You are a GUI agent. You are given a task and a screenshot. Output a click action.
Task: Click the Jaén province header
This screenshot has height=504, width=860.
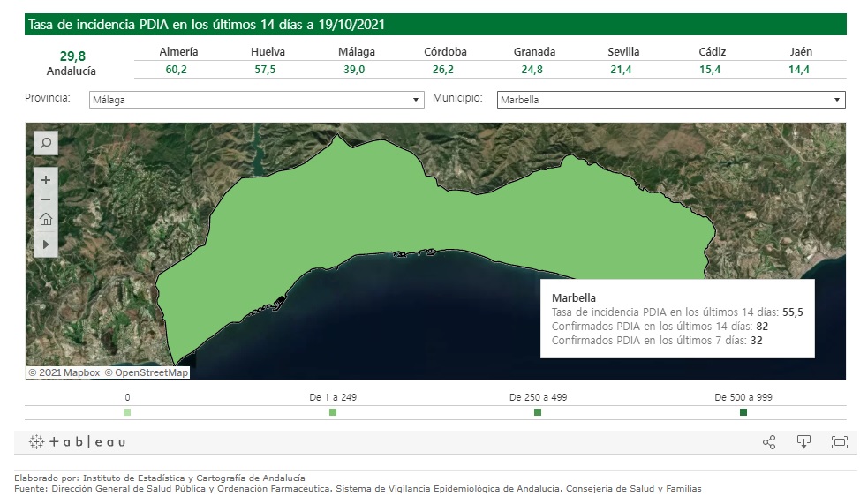(x=801, y=51)
